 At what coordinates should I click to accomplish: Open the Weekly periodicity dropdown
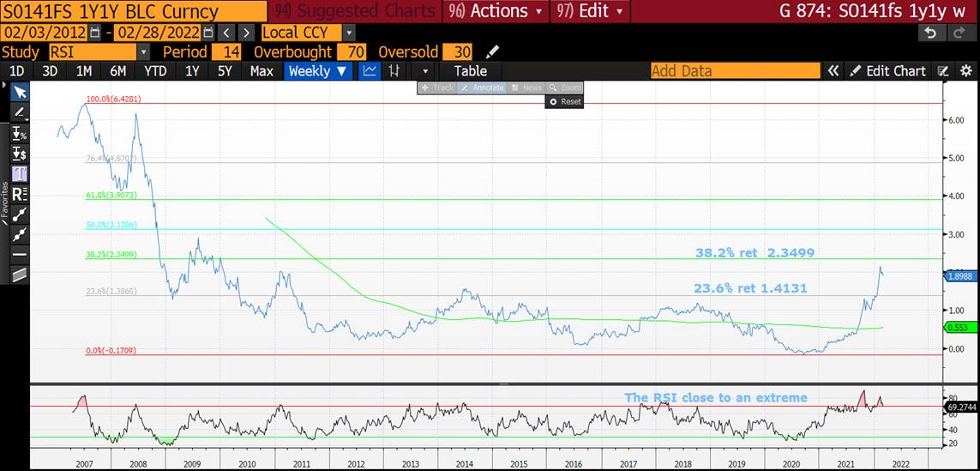[318, 70]
